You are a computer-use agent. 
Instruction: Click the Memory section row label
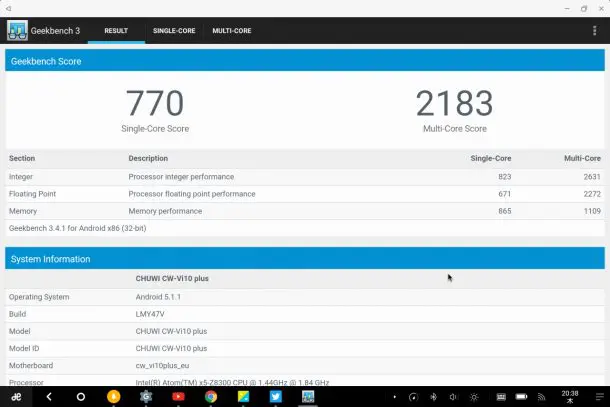[23, 211]
